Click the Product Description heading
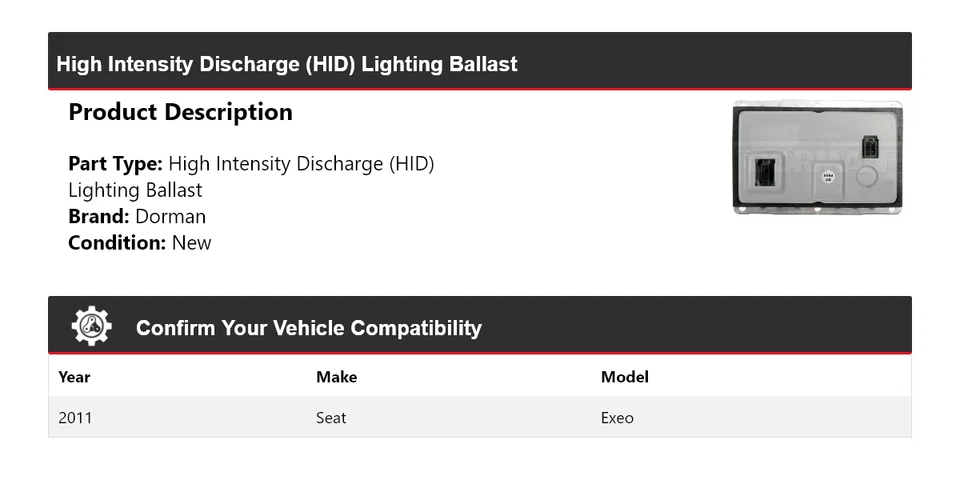The image size is (960, 480). (181, 112)
